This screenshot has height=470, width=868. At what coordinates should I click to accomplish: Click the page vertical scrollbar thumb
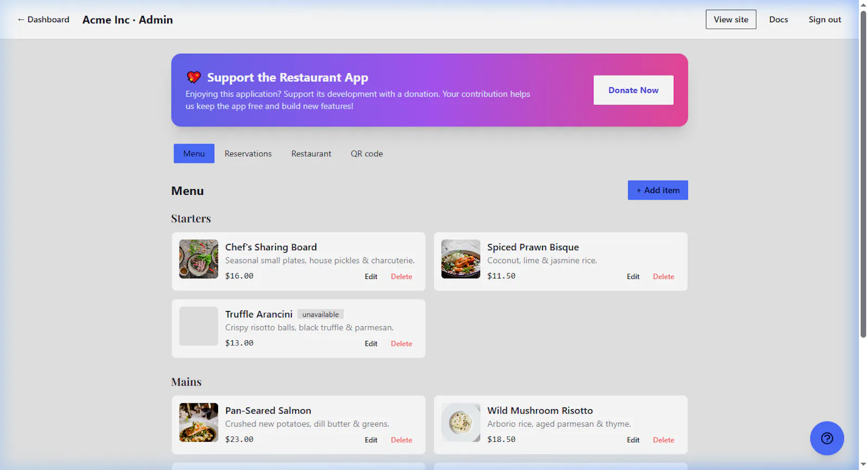[x=863, y=174]
